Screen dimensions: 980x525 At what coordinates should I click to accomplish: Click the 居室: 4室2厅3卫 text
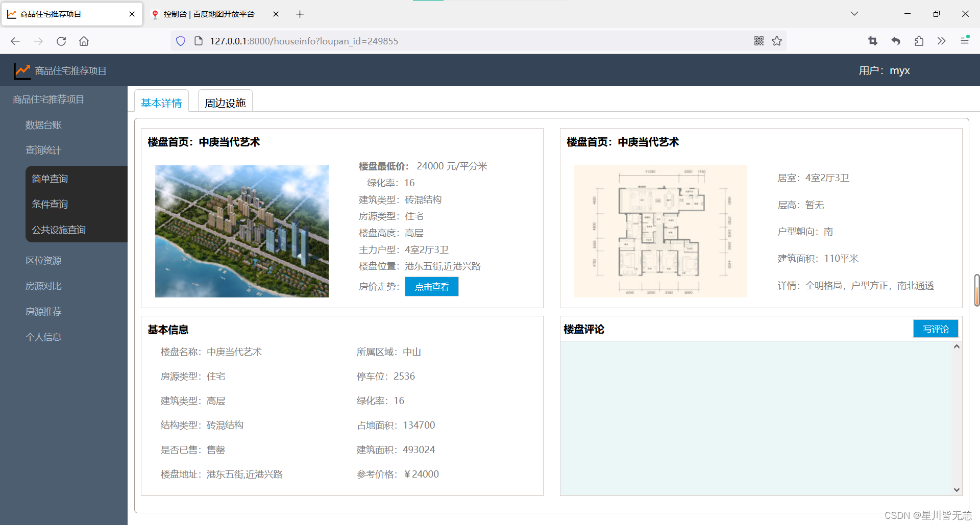(x=813, y=178)
